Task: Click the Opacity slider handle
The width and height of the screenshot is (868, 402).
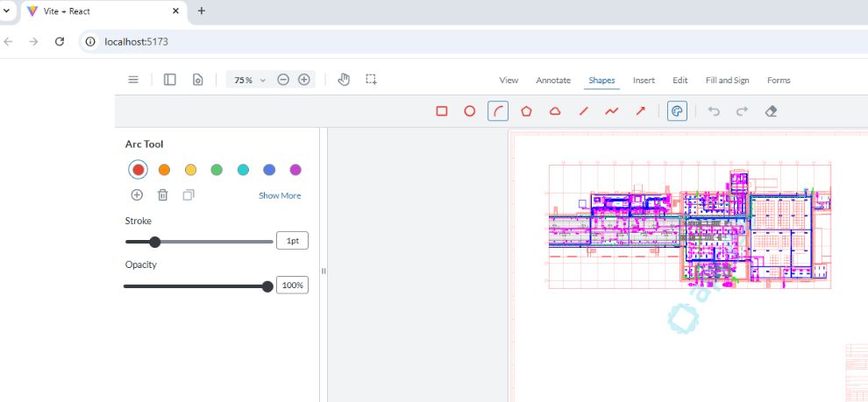Action: click(x=267, y=286)
